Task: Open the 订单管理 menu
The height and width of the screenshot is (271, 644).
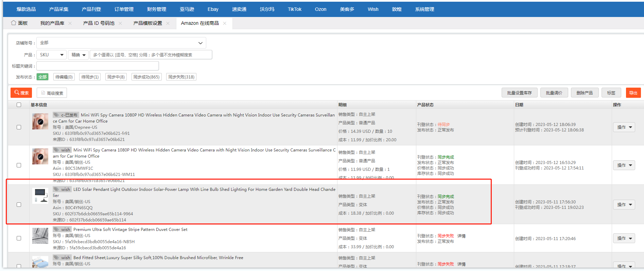Action: click(x=124, y=9)
